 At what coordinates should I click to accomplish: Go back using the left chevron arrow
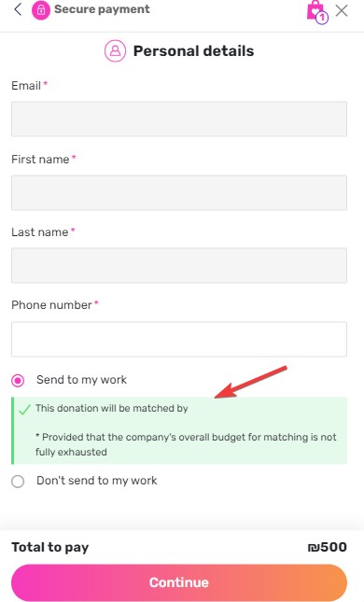coord(18,9)
